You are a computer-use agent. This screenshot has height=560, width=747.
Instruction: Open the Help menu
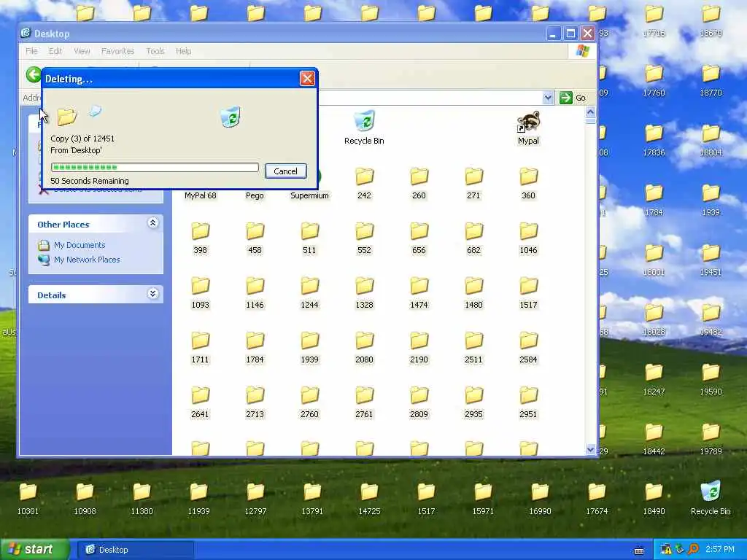click(183, 51)
